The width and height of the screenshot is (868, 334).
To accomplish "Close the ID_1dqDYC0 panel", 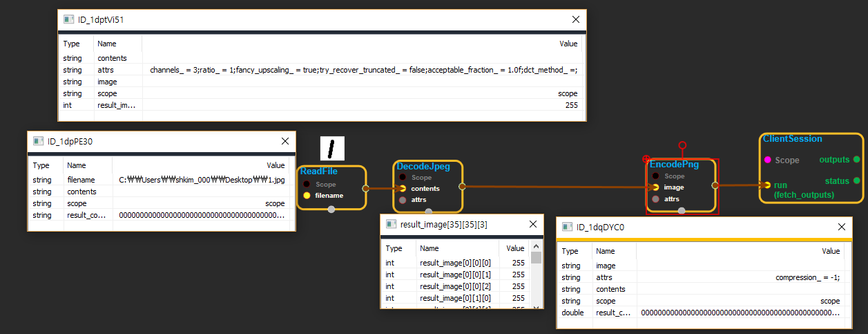I will tap(841, 227).
